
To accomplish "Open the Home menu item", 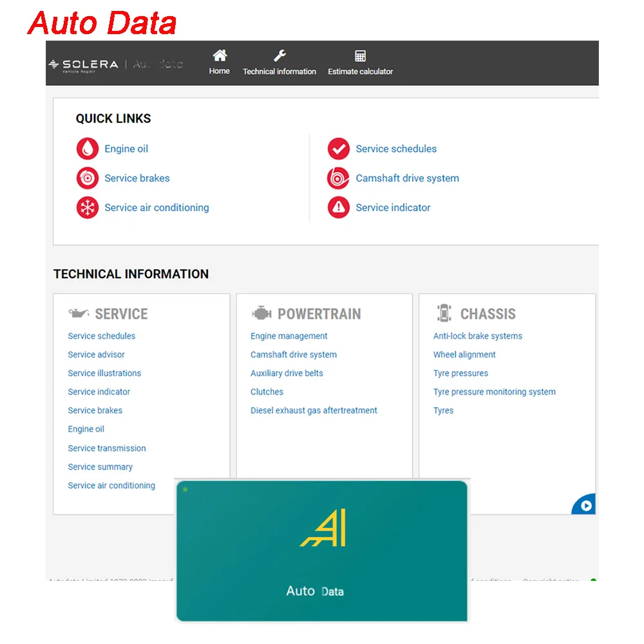I will (x=220, y=71).
